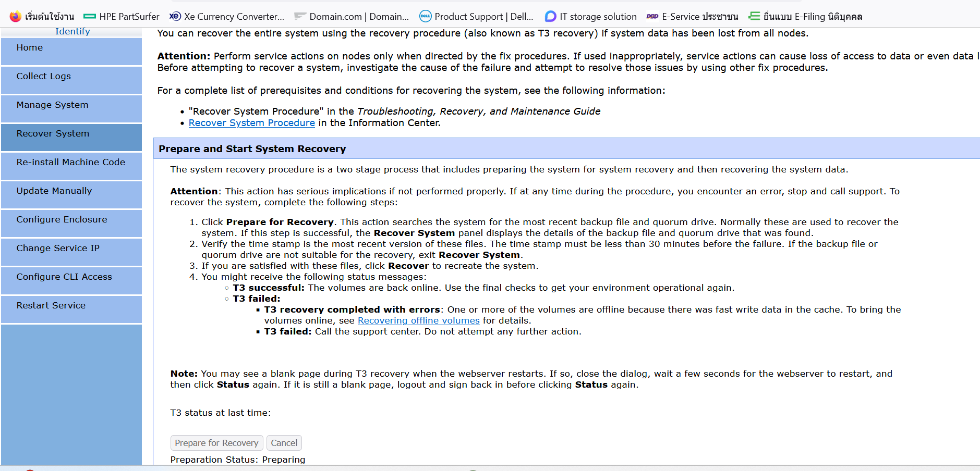The height and width of the screenshot is (471, 980).
Task: Open Manage System page
Action: (71, 108)
